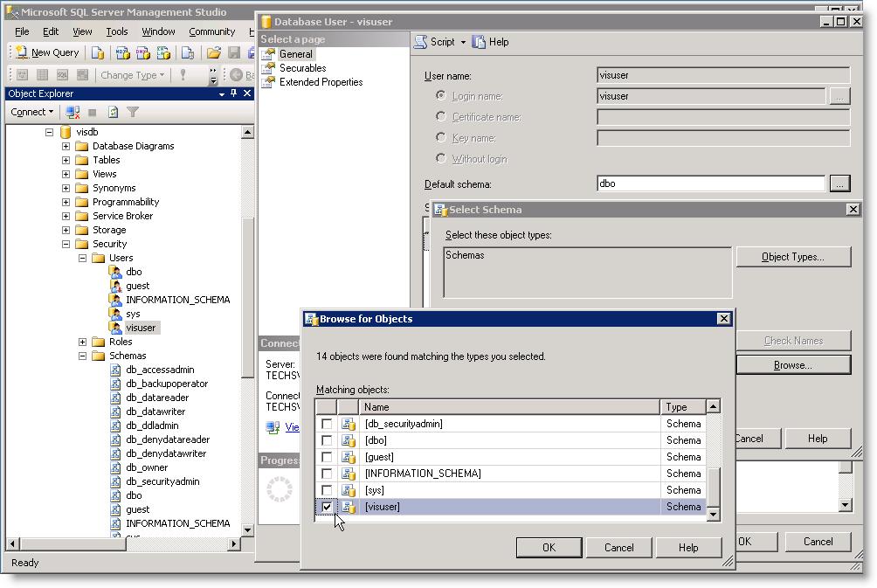
Task: Click the Disconnect icon in Object Explorer
Action: pos(73,112)
